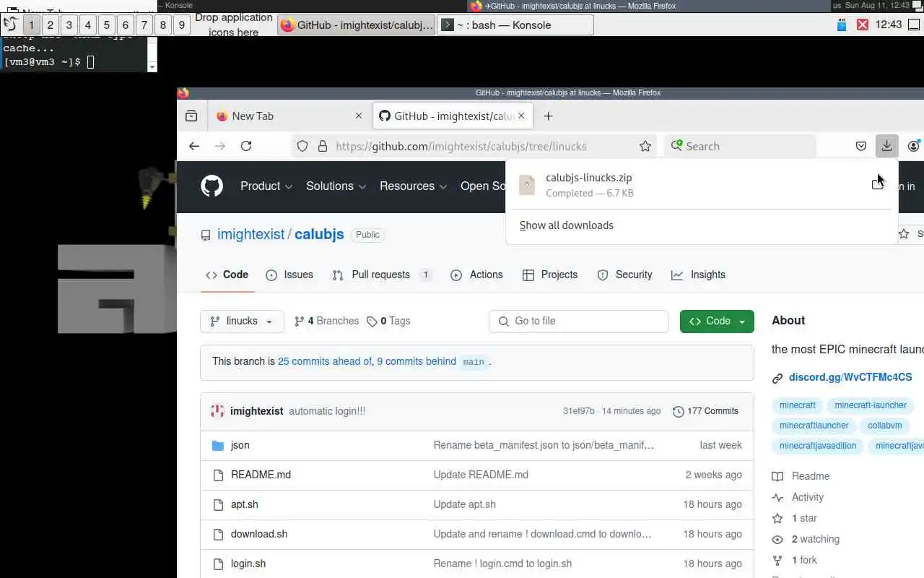Screen dimensions: 924x578
Task: Click the padlock site information icon
Action: (323, 146)
